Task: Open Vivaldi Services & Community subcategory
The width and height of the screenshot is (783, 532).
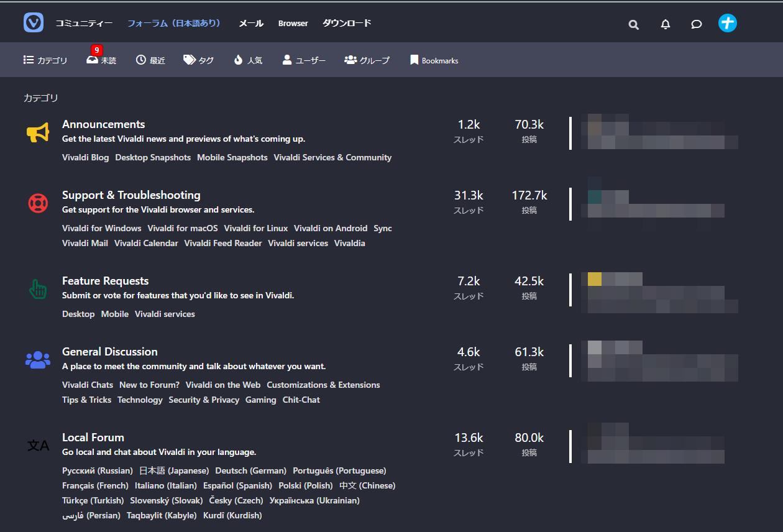Action: click(332, 157)
